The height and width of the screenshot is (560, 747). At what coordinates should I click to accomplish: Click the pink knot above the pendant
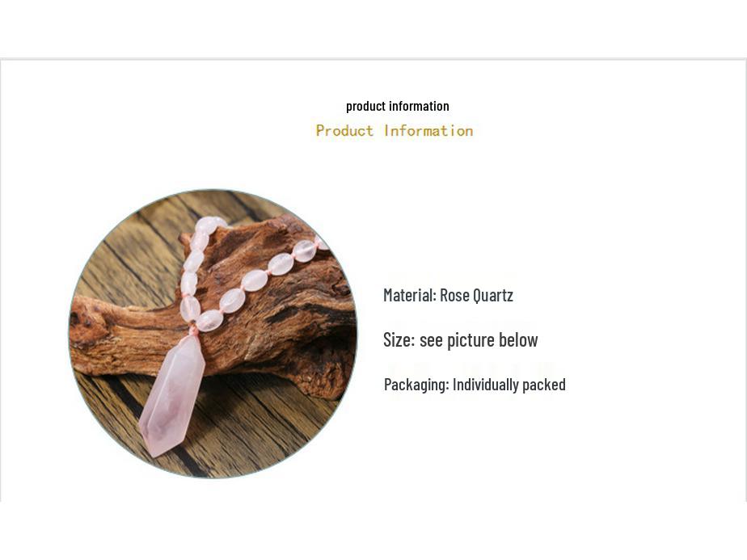pos(193,330)
